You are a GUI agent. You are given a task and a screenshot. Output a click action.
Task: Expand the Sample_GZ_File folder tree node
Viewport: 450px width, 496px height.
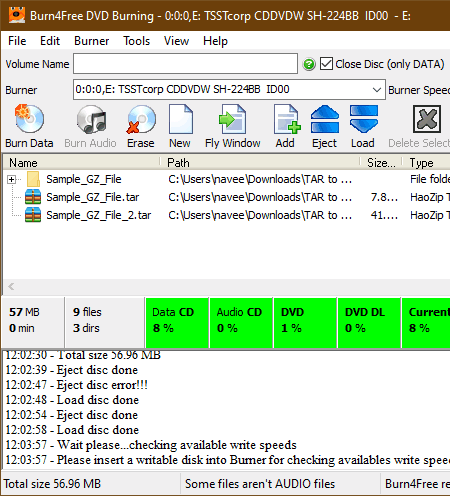click(x=12, y=180)
